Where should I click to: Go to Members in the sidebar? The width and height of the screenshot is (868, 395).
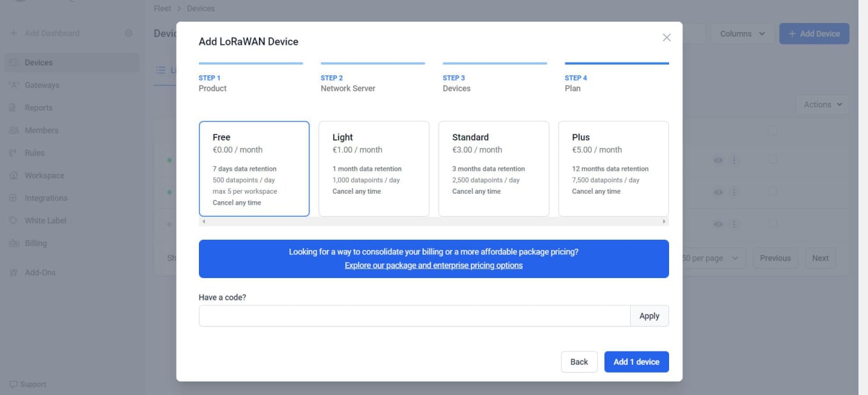coord(41,130)
